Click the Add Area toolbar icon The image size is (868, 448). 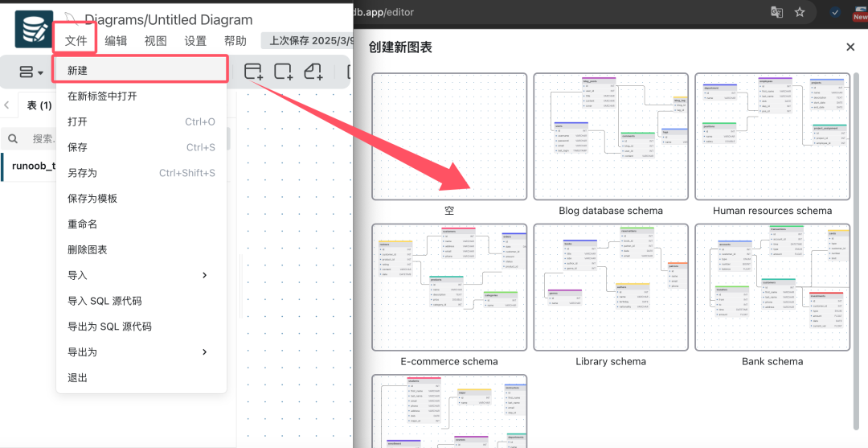point(284,72)
